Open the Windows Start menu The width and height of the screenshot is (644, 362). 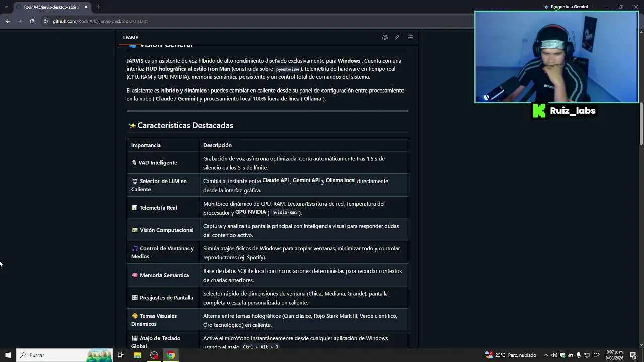point(8,355)
